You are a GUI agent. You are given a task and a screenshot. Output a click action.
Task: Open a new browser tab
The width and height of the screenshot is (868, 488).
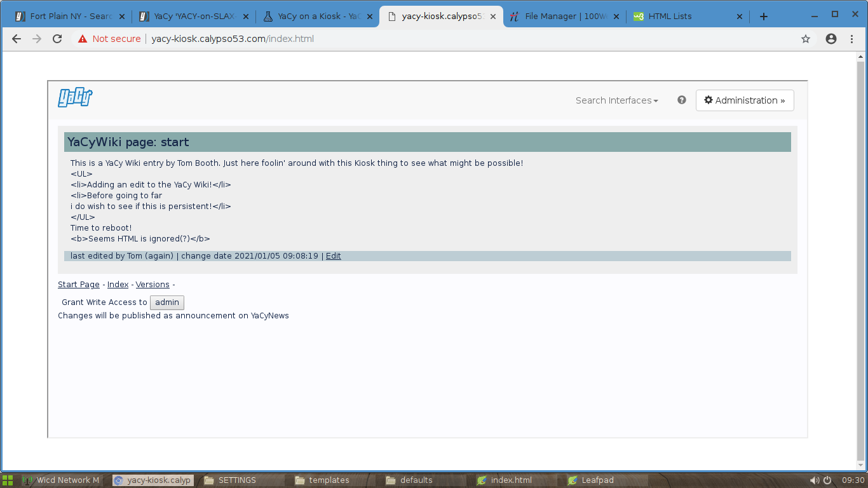pos(764,17)
